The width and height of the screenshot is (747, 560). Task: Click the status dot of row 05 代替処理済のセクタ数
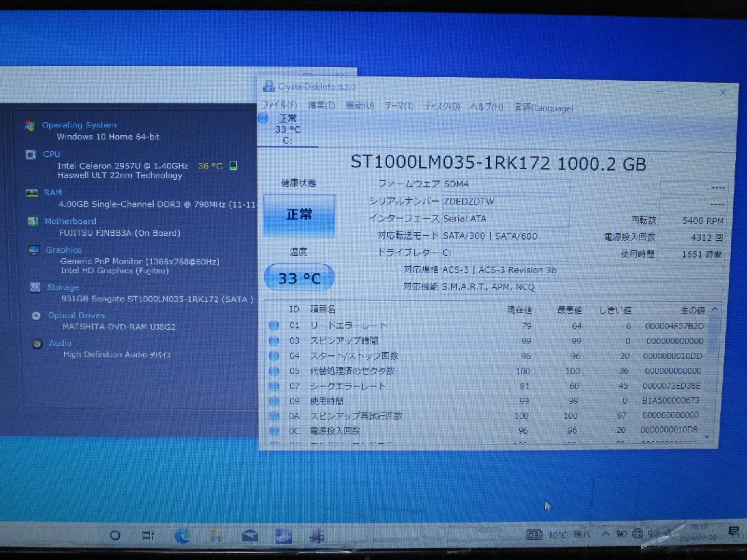[273, 371]
